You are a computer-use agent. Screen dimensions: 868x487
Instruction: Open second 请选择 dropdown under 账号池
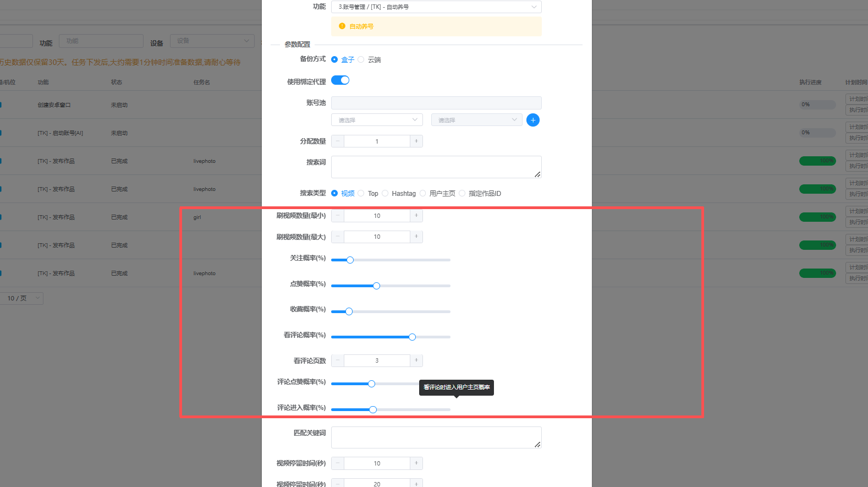[x=477, y=120]
